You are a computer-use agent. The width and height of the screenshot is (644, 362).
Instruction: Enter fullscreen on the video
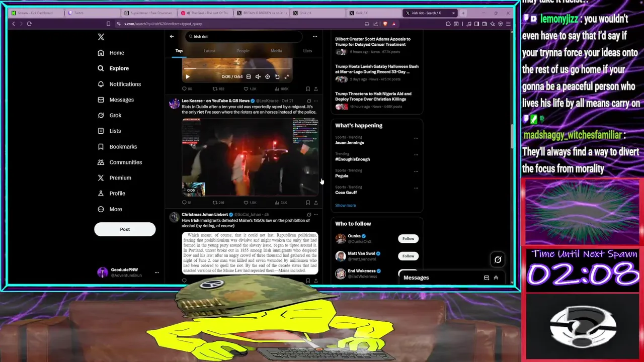(287, 76)
